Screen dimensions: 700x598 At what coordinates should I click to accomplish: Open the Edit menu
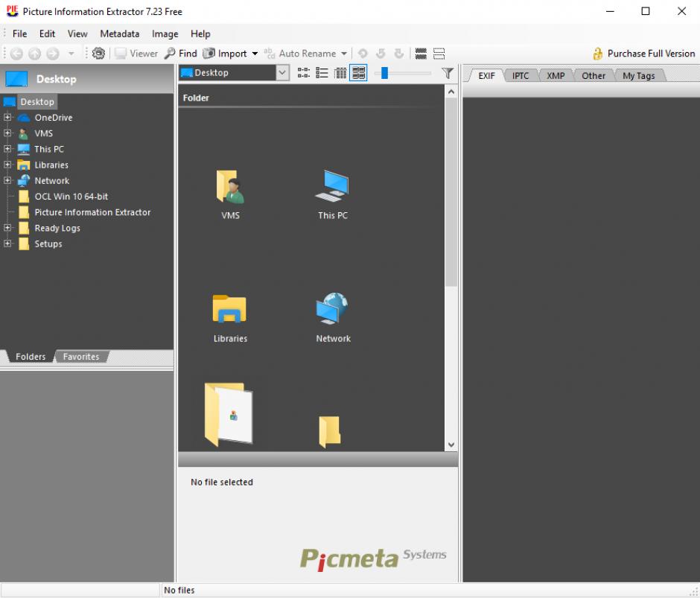click(x=47, y=34)
